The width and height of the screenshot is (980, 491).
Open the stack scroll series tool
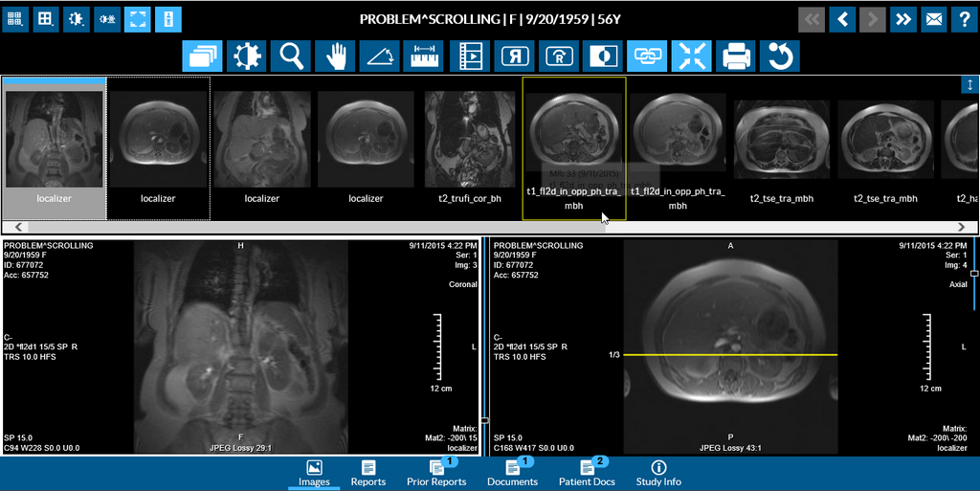[201, 56]
